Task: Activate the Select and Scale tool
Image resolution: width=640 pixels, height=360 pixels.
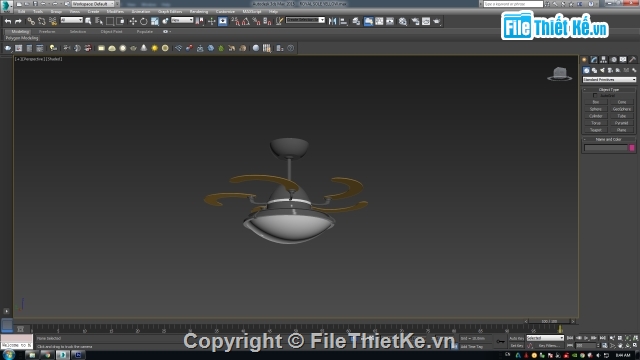Action: [155, 21]
